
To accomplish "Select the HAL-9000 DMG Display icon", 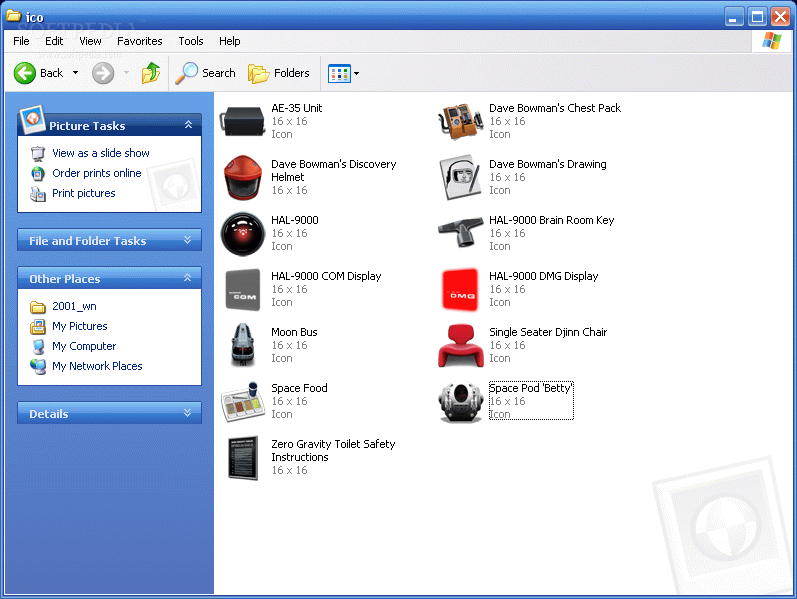I will [460, 290].
